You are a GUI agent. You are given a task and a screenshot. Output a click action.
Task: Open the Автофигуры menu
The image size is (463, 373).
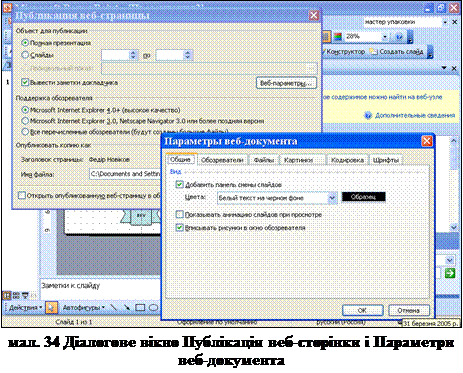[x=84, y=307]
